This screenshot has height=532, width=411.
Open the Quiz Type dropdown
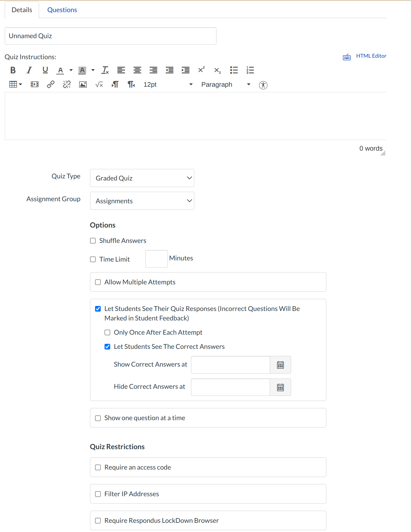(142, 178)
